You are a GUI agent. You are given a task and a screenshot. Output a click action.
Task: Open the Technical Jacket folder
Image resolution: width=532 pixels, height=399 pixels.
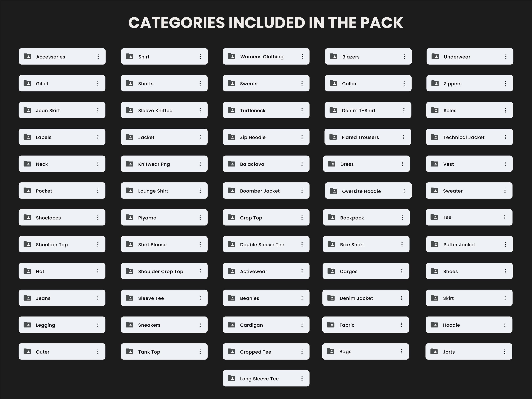(x=464, y=137)
